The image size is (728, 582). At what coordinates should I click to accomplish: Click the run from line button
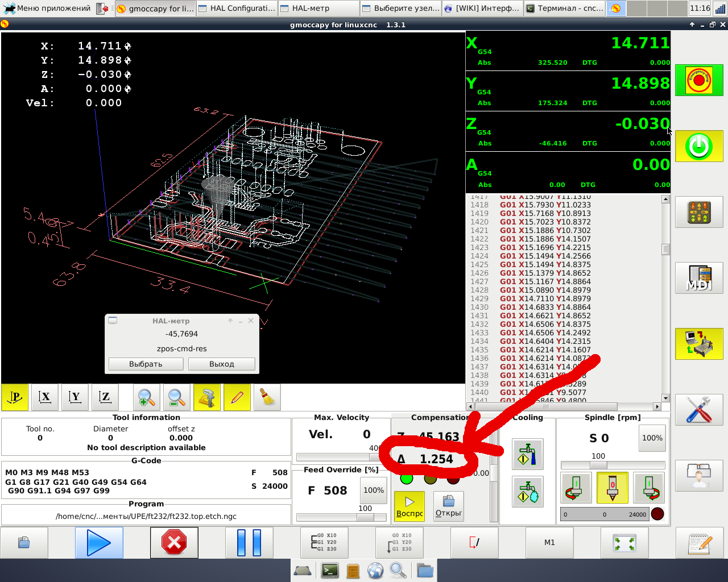[x=399, y=543]
